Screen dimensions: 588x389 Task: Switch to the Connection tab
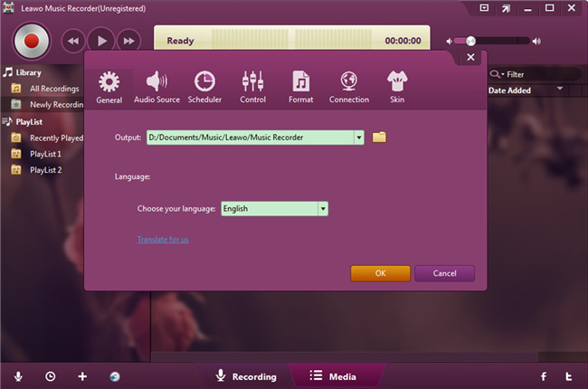pos(349,88)
